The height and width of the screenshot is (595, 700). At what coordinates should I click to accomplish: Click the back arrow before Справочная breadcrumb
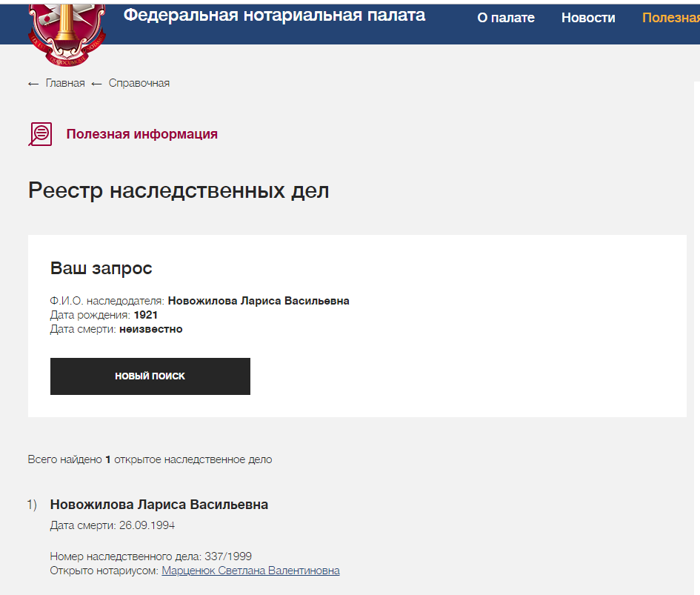(x=95, y=83)
